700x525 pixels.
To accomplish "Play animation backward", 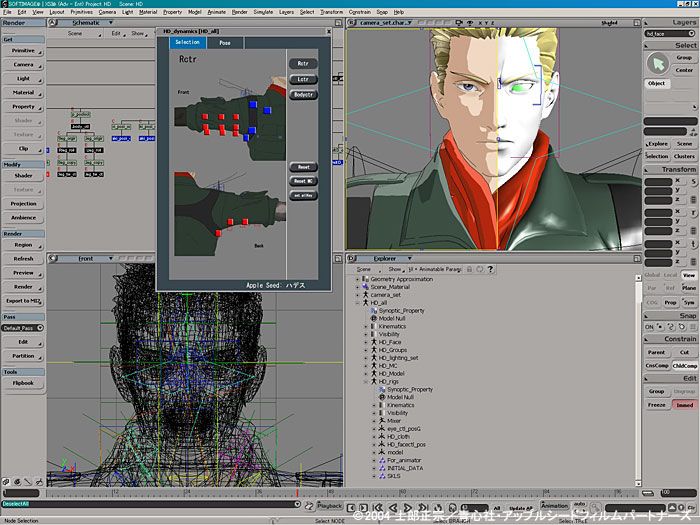I will pos(393,508).
